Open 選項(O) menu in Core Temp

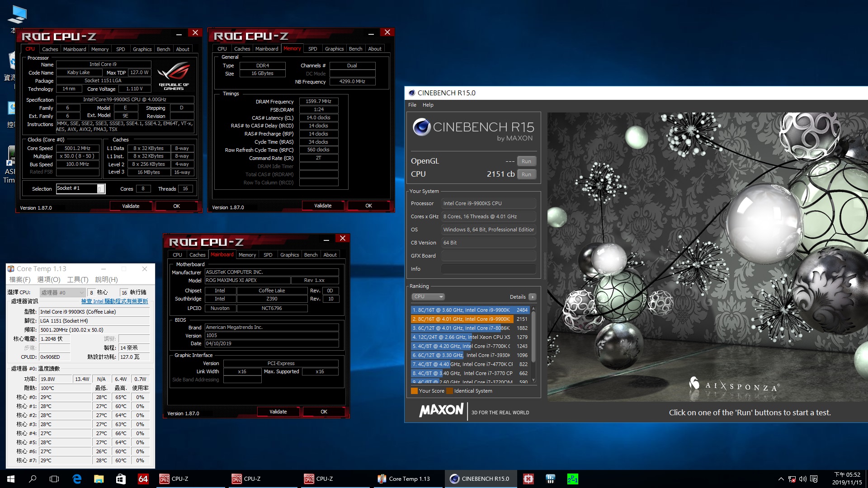pyautogui.click(x=49, y=280)
